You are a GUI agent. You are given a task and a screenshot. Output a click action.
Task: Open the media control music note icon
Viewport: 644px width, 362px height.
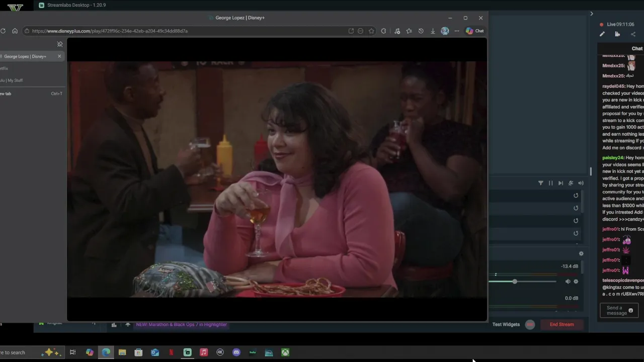397,31
